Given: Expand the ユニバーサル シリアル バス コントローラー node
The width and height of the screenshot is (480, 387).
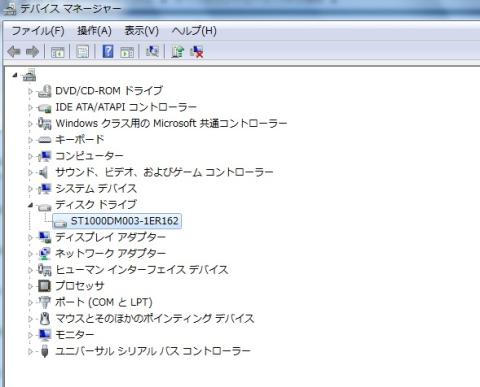Looking at the screenshot, I should (x=30, y=351).
